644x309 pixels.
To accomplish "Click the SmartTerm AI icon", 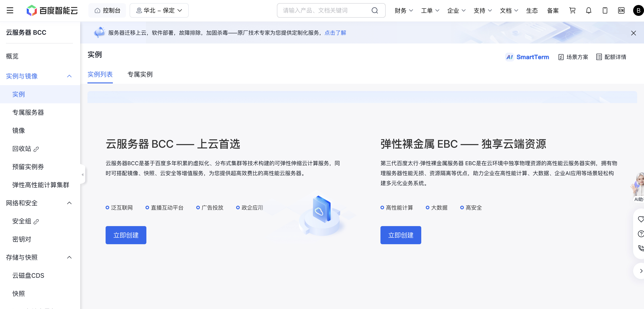I will pos(509,57).
